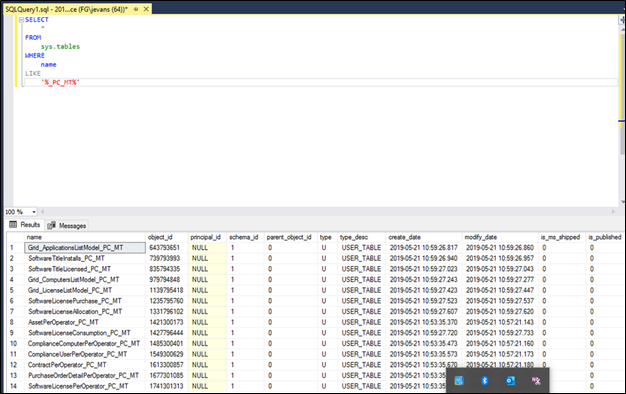Select row header number 5

click(15, 290)
